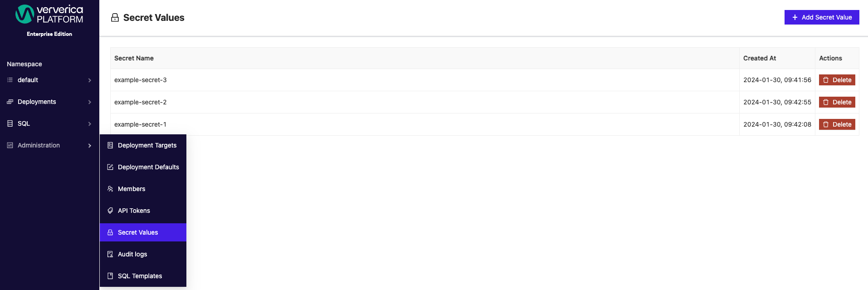Expand the Deployments submenu arrow
This screenshot has height=290, width=868.
tap(90, 102)
